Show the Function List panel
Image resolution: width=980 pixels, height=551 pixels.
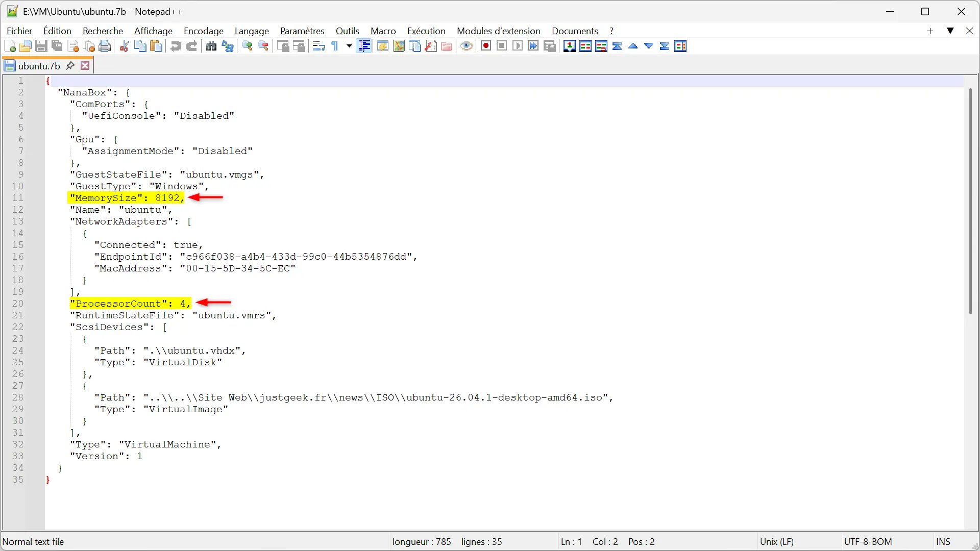tap(431, 46)
